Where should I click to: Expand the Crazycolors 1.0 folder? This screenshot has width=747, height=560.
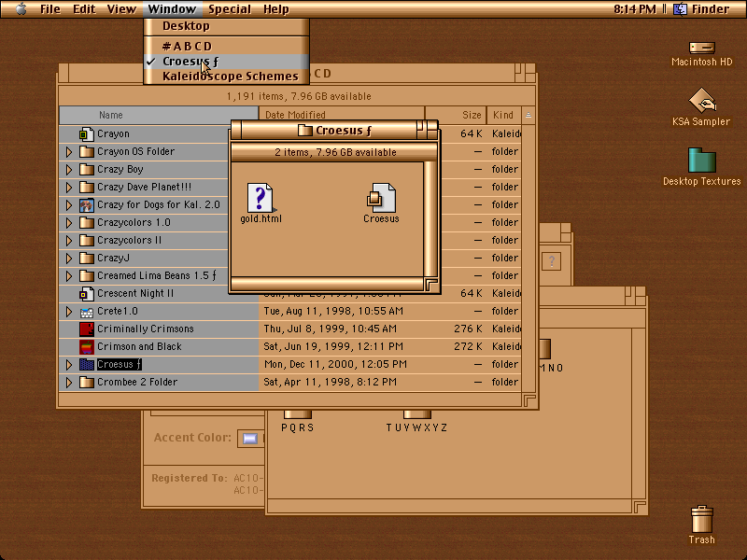click(x=69, y=223)
